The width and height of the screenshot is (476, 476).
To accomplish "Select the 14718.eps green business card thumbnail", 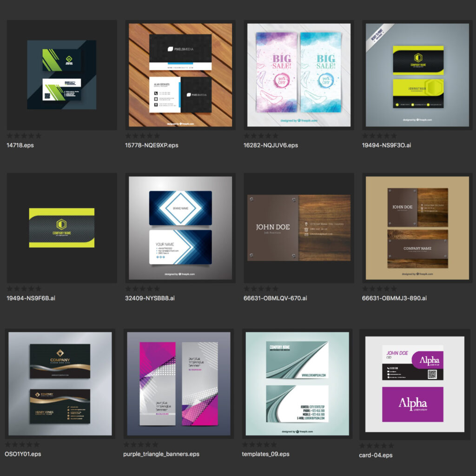I will [x=62, y=75].
